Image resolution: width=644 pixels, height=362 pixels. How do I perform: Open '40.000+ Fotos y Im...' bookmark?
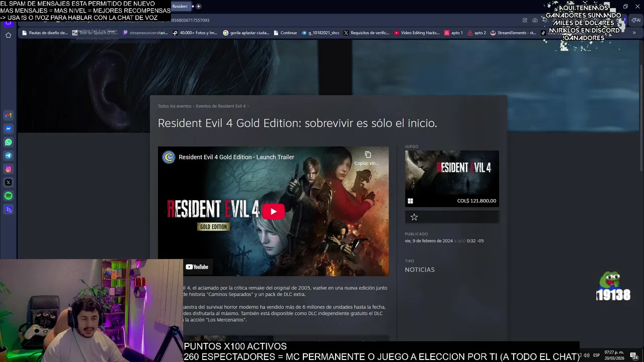click(195, 33)
